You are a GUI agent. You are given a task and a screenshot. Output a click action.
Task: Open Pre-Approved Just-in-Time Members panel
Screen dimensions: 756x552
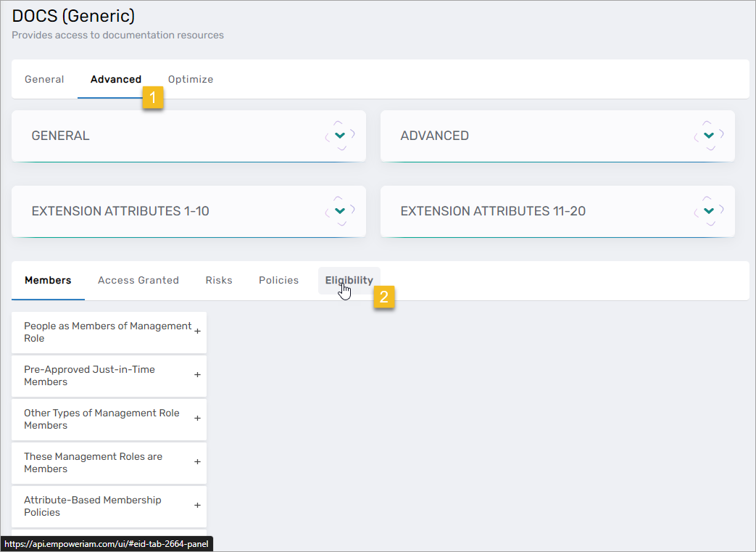click(89, 376)
